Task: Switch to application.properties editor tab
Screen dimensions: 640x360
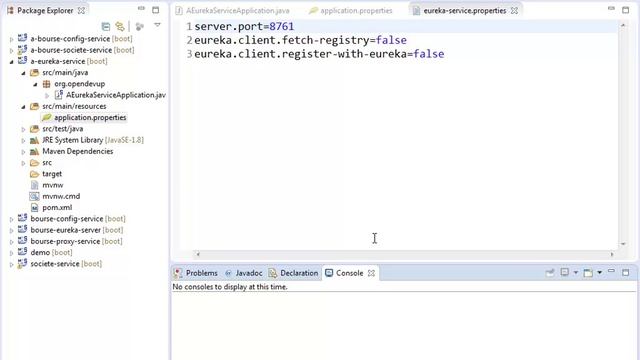Action: pyautogui.click(x=351, y=11)
